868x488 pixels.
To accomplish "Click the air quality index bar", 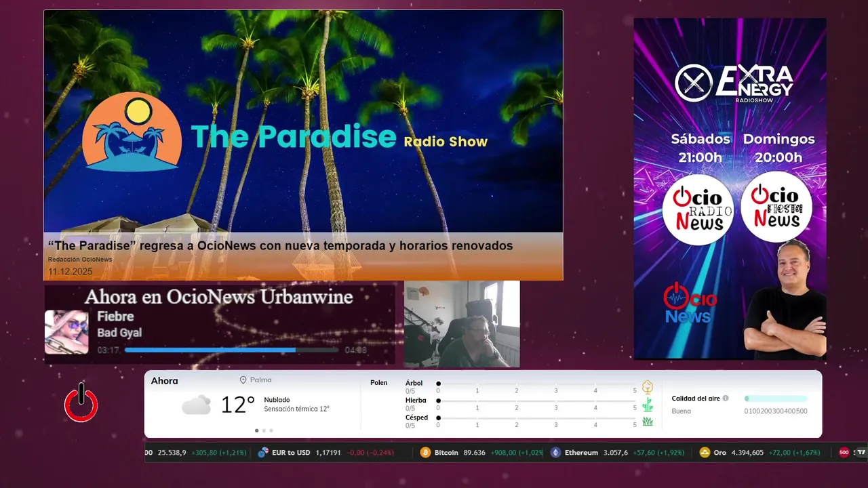I will click(776, 399).
